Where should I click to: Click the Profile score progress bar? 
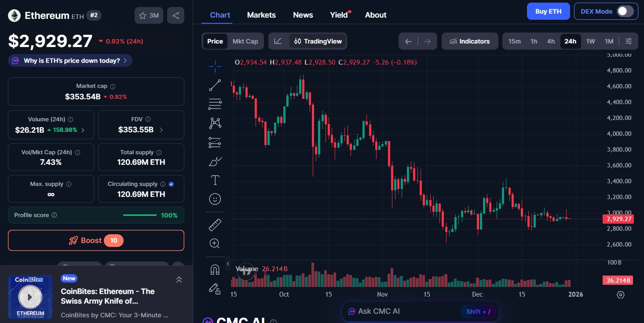[x=140, y=215]
